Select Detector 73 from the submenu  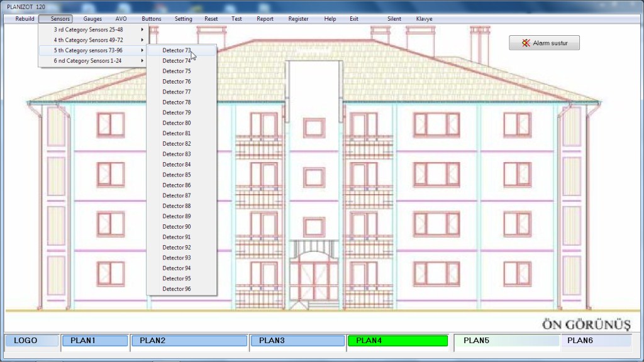pos(177,50)
